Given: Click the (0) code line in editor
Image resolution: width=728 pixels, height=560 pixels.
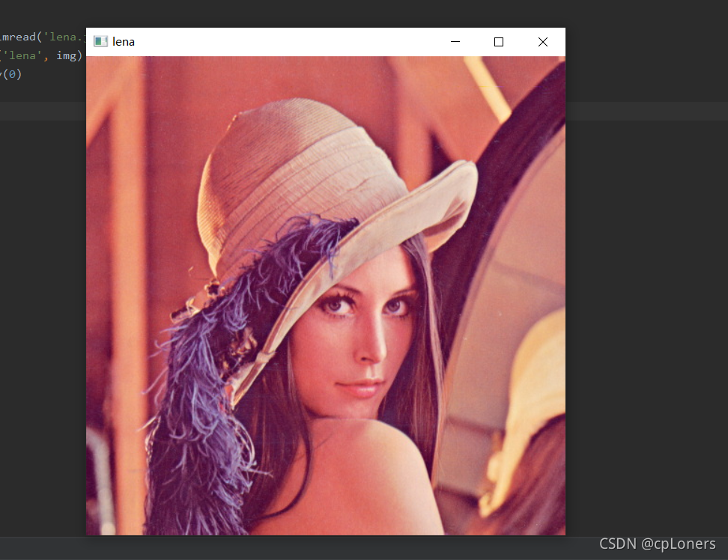Looking at the screenshot, I should (11, 74).
